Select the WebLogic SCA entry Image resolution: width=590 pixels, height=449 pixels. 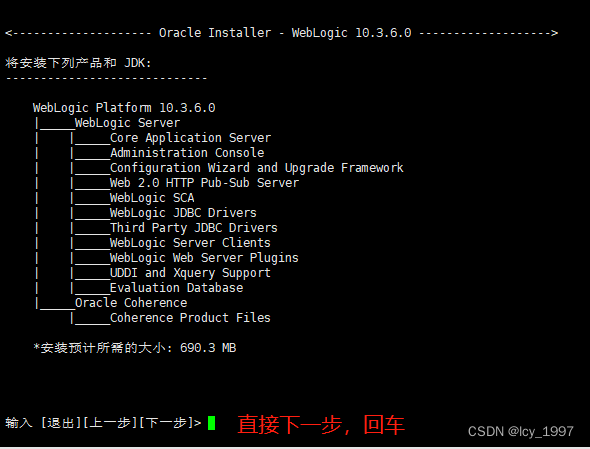(x=152, y=198)
